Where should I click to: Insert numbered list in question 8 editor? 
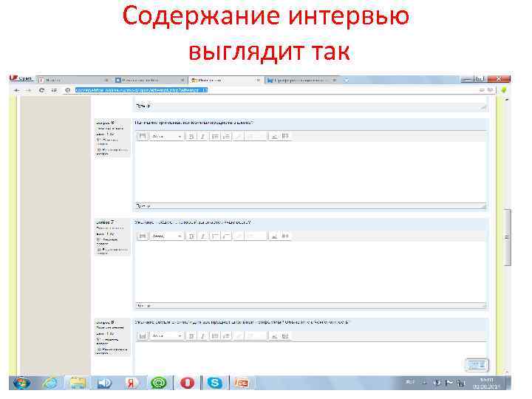point(227,336)
